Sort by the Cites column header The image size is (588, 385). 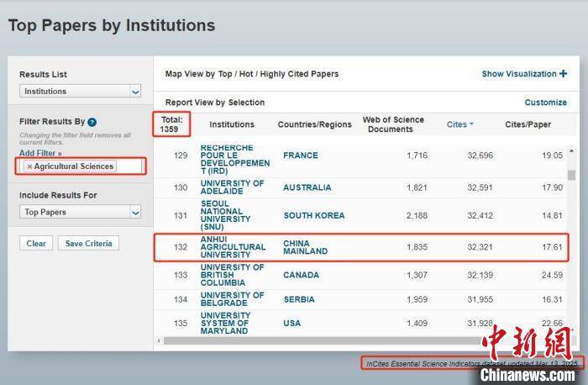tap(459, 124)
